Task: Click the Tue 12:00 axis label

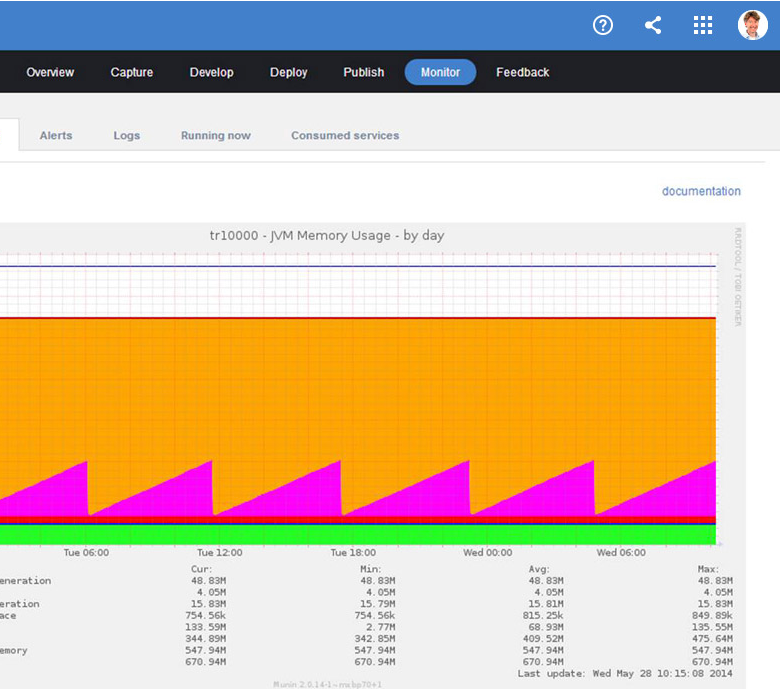Action: (x=219, y=553)
